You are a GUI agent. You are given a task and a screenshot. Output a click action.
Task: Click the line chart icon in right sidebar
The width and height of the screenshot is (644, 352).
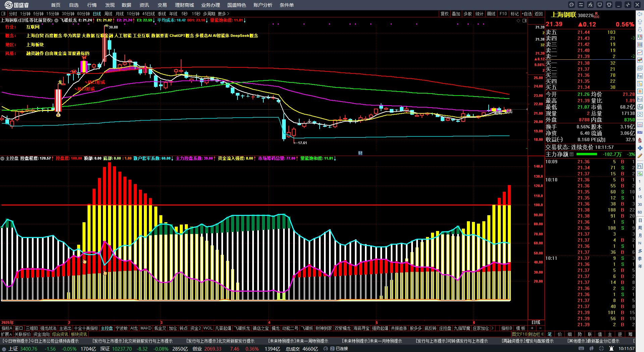pyautogui.click(x=640, y=53)
